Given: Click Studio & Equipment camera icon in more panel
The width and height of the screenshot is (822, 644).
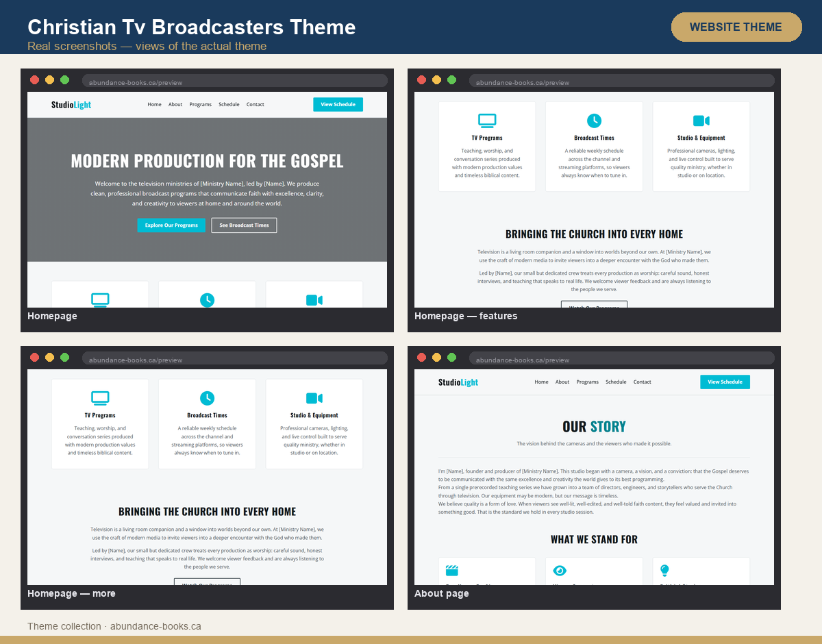Looking at the screenshot, I should click(314, 398).
